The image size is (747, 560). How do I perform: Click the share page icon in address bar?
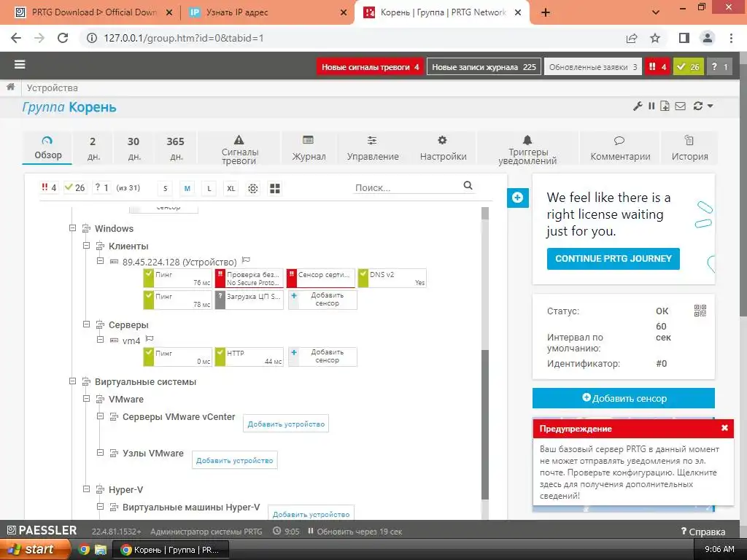pyautogui.click(x=632, y=38)
